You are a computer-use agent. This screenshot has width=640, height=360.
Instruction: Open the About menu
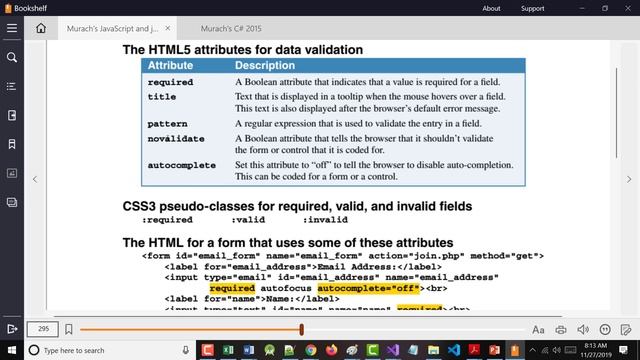pos(491,8)
